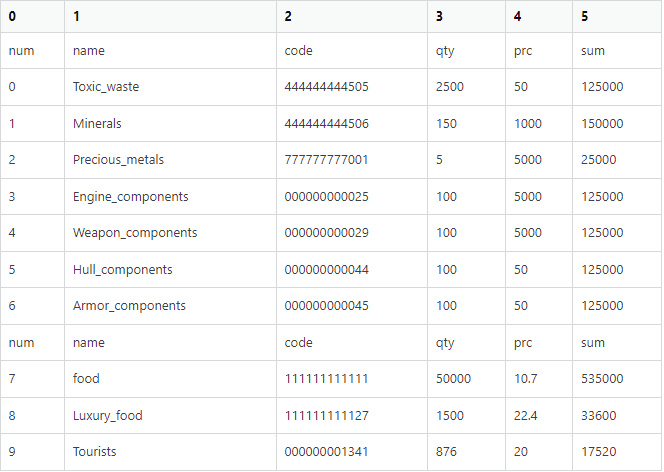Click the column header labeled 2
This screenshot has height=472, width=664.
(352, 17)
